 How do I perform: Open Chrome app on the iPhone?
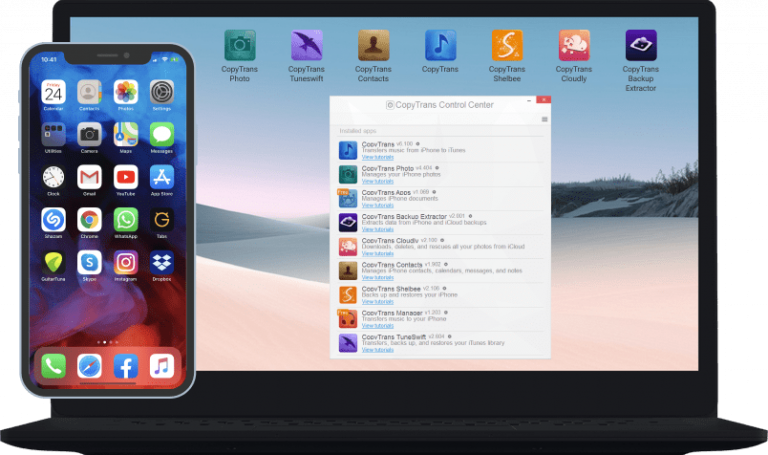pyautogui.click(x=89, y=220)
